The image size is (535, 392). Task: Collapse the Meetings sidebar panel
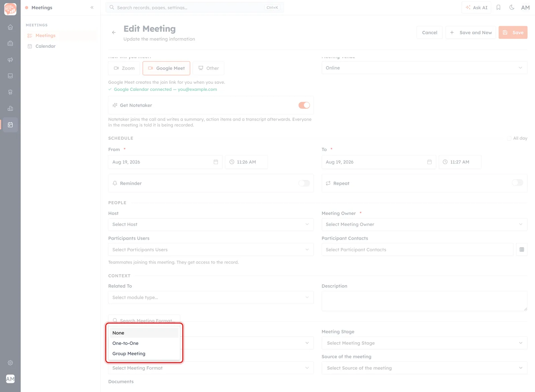pyautogui.click(x=92, y=7)
